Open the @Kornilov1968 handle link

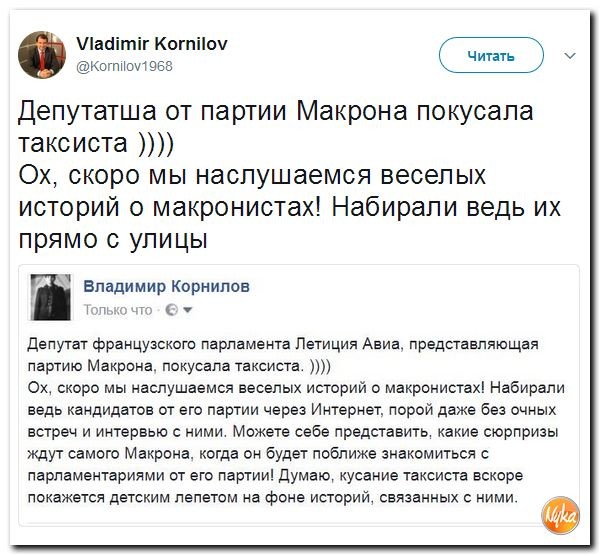125,66
